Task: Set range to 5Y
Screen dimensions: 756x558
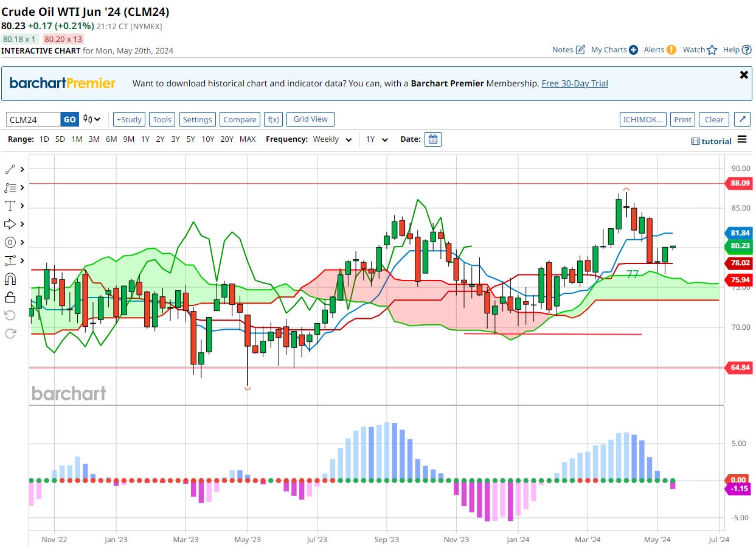Action: [190, 139]
